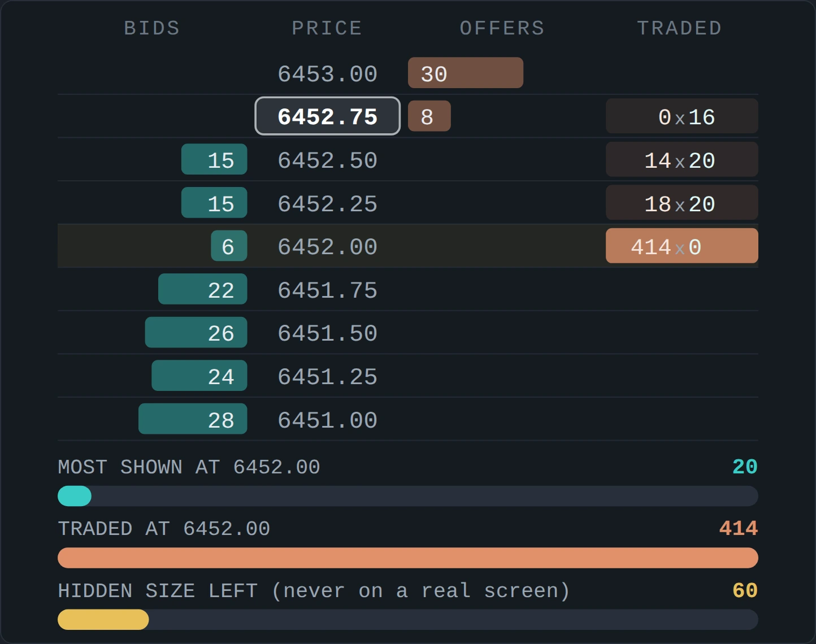This screenshot has width=816, height=644.
Task: Click the 18x20 traded cell
Action: 682,203
